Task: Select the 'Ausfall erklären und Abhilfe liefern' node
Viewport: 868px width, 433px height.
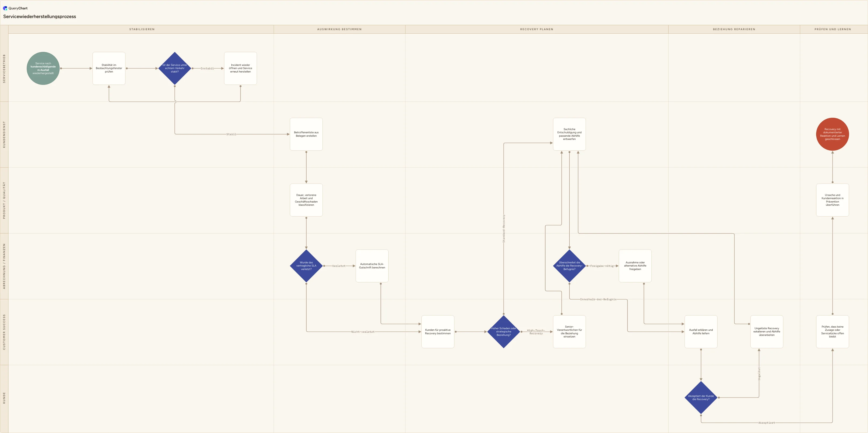Action: click(701, 332)
